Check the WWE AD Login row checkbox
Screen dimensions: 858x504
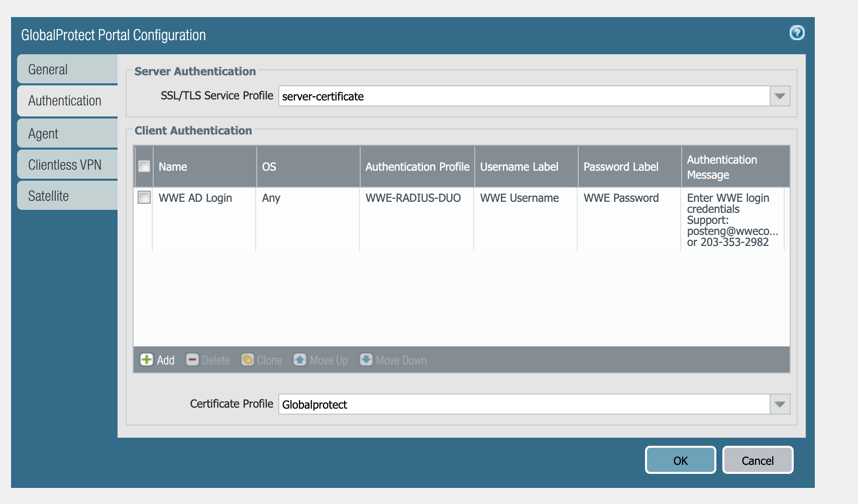pyautogui.click(x=144, y=198)
